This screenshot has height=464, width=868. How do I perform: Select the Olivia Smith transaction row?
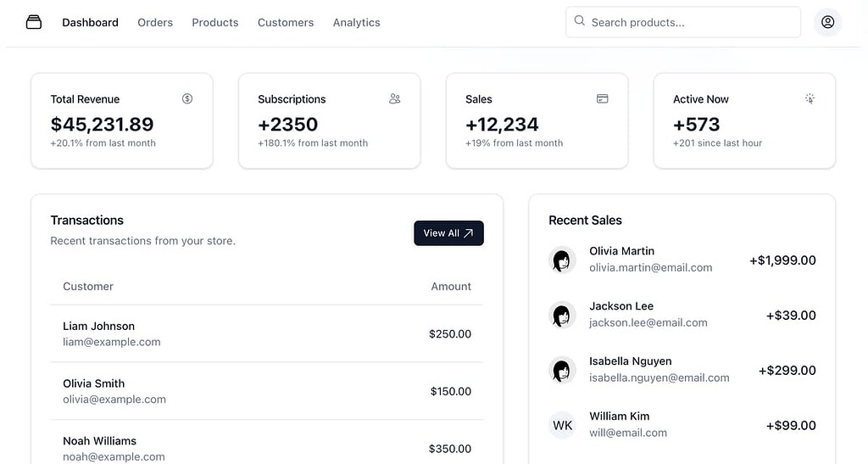point(267,391)
